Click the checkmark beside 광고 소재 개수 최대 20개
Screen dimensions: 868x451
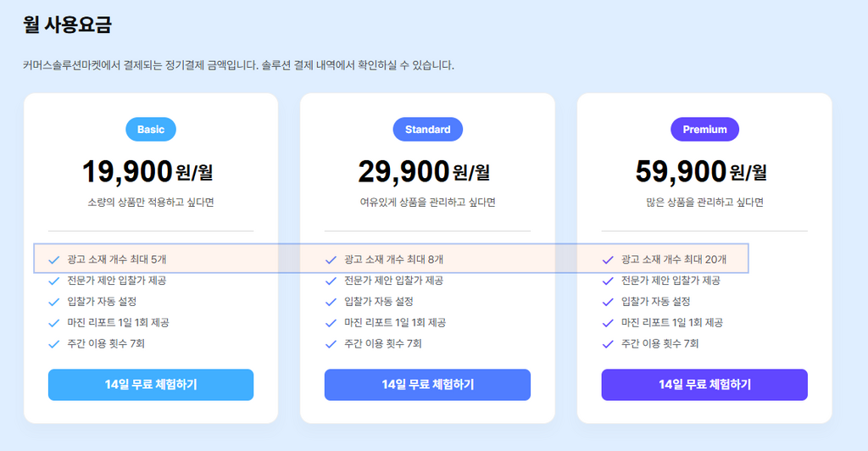click(608, 260)
